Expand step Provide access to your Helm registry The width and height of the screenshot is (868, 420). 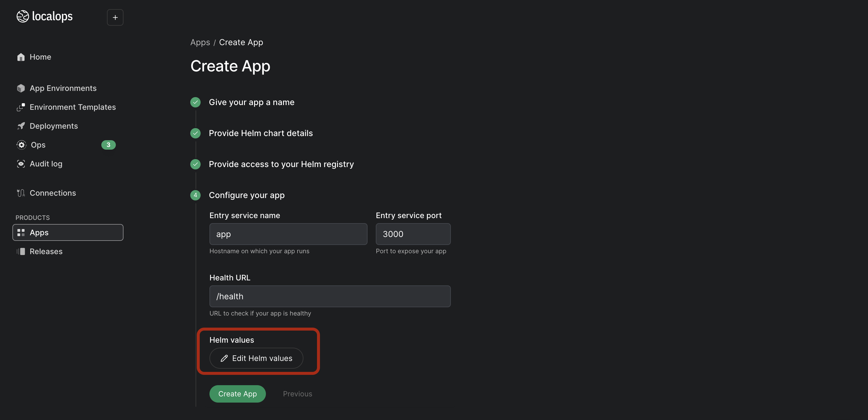pos(281,164)
